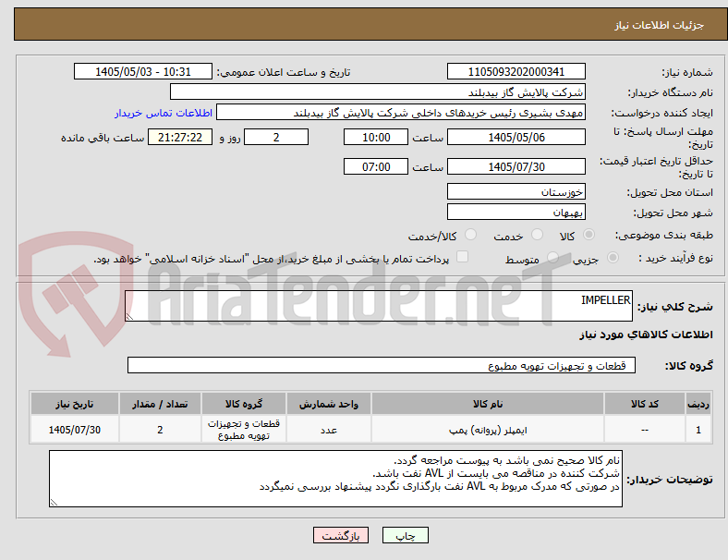The height and width of the screenshot is (560, 728).
Task: Click the خوزستان province field
Action: tap(516, 191)
